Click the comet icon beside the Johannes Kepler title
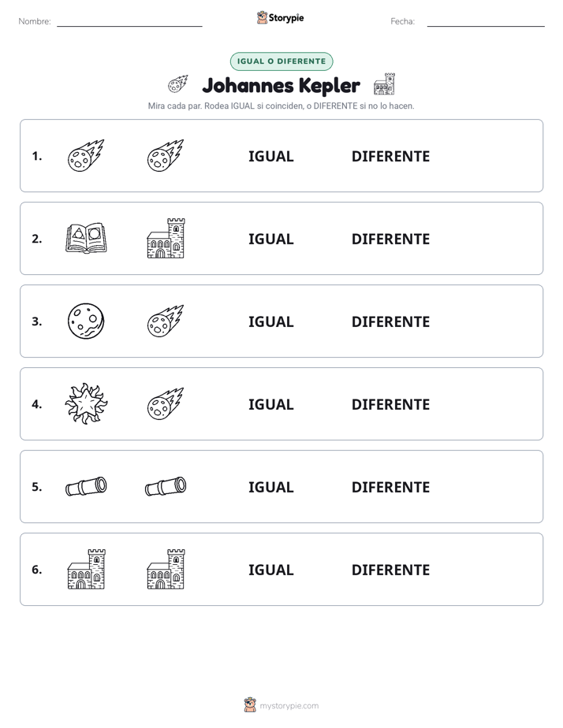This screenshot has height=728, width=563. [178, 84]
